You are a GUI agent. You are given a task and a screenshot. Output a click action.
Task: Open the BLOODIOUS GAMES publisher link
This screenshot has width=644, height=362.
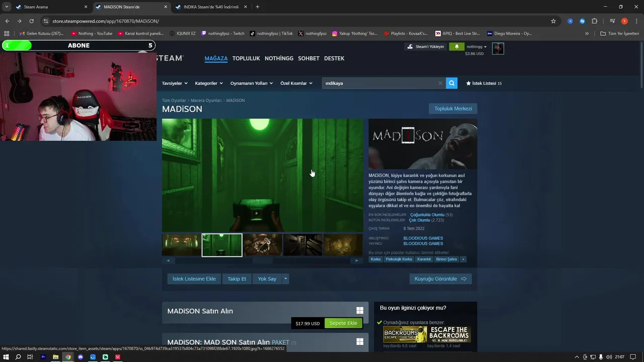pos(423,244)
